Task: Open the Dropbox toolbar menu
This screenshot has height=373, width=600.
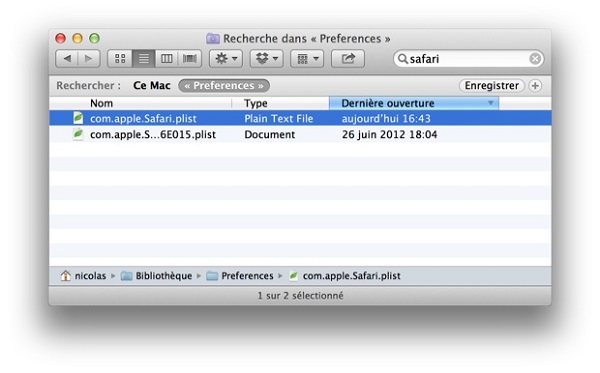Action: (x=267, y=59)
